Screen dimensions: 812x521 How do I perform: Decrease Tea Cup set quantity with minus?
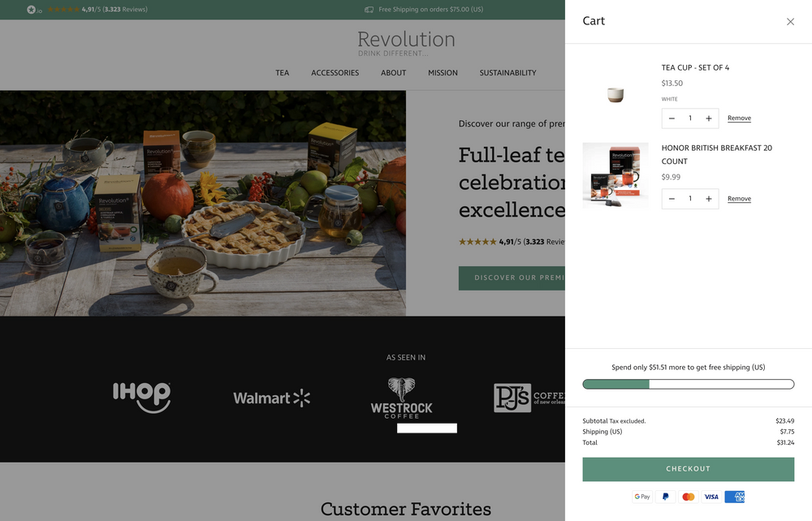672,118
